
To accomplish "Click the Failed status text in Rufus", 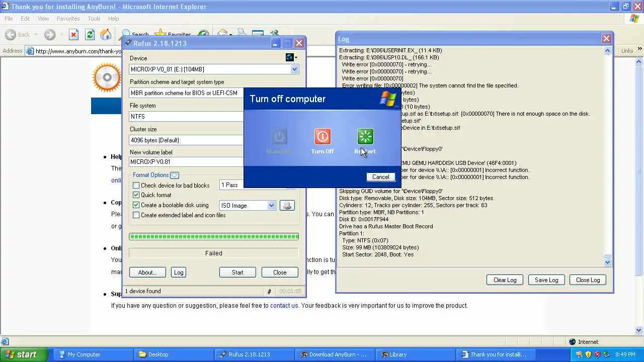I will (x=214, y=253).
